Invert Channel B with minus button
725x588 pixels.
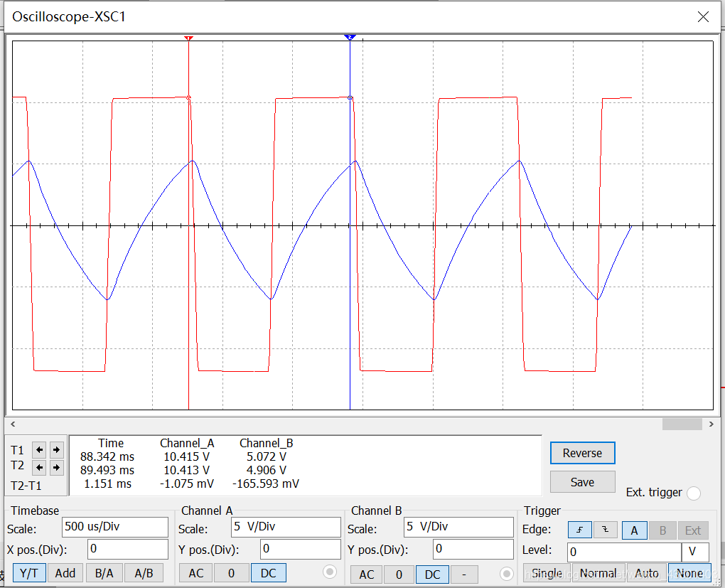coord(463,574)
